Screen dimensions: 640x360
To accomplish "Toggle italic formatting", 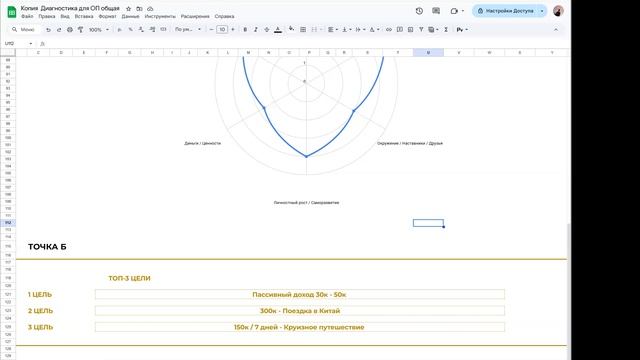I will click(x=256, y=29).
